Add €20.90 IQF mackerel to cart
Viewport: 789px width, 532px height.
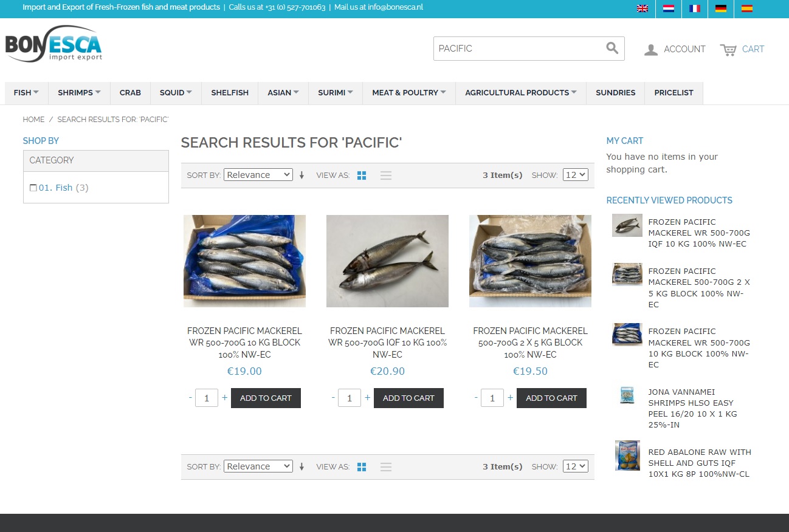(x=408, y=398)
